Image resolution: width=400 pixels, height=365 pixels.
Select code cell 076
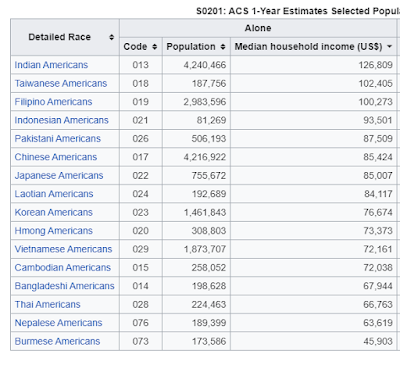pos(140,323)
